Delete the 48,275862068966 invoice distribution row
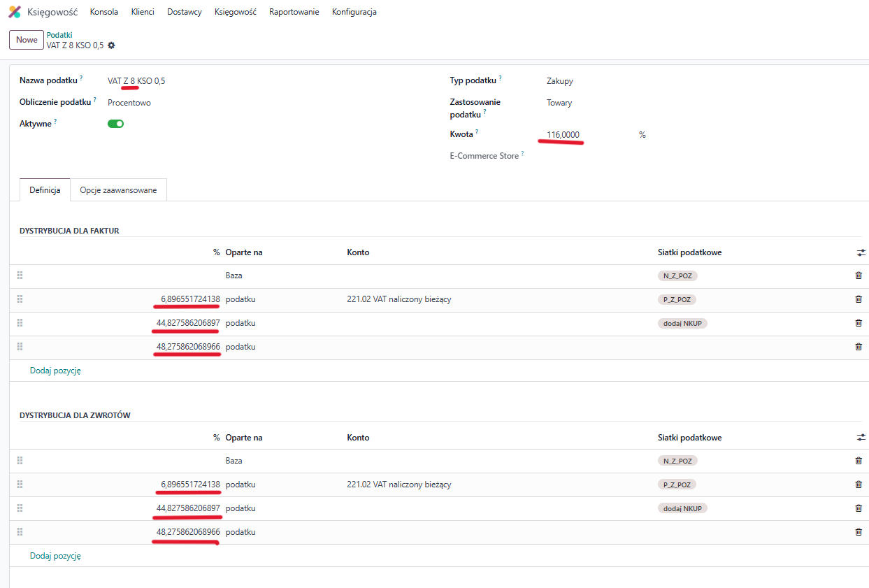This screenshot has height=588, width=869. coord(859,347)
